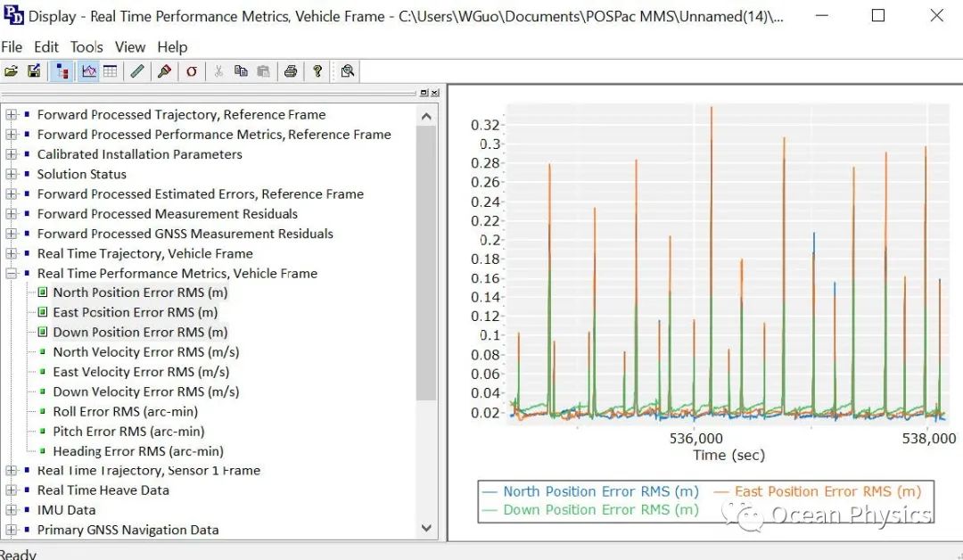This screenshot has width=963, height=560.
Task: Expand Forward Processed Trajectory, Reference Frame node
Action: [x=12, y=114]
